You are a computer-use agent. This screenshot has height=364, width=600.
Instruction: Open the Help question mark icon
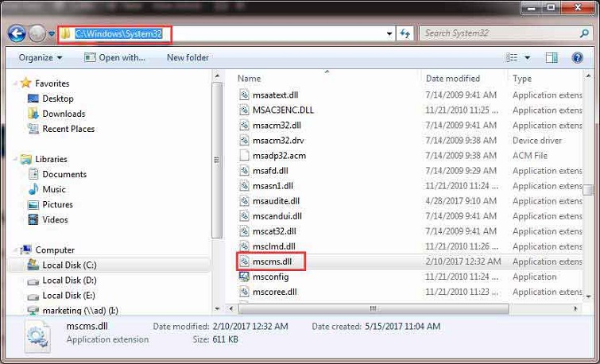[577, 57]
